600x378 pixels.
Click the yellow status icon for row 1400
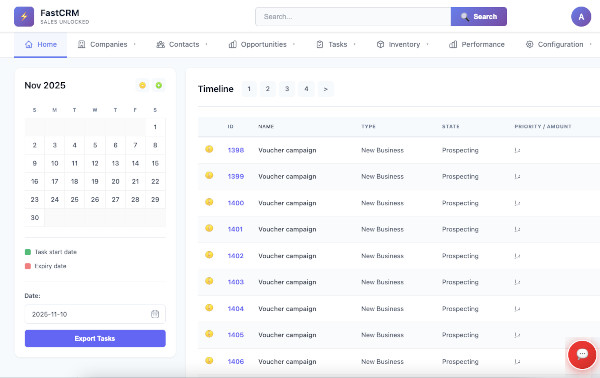click(209, 202)
